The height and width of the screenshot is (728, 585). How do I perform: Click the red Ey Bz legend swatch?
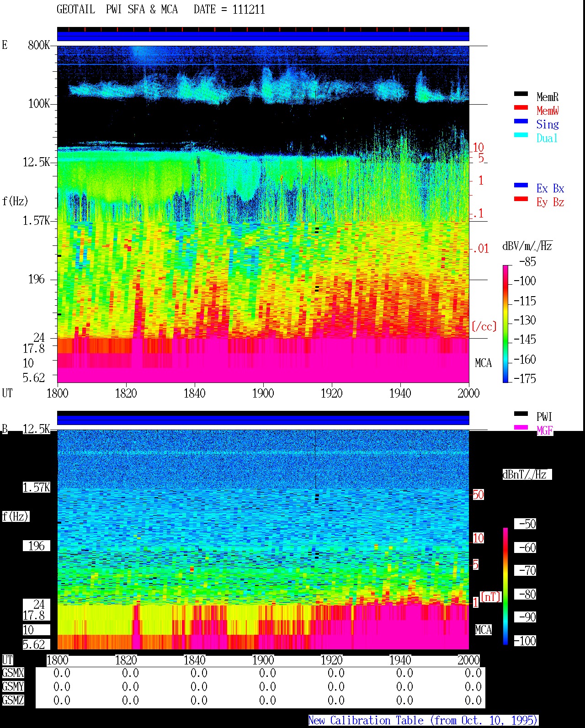(x=521, y=199)
